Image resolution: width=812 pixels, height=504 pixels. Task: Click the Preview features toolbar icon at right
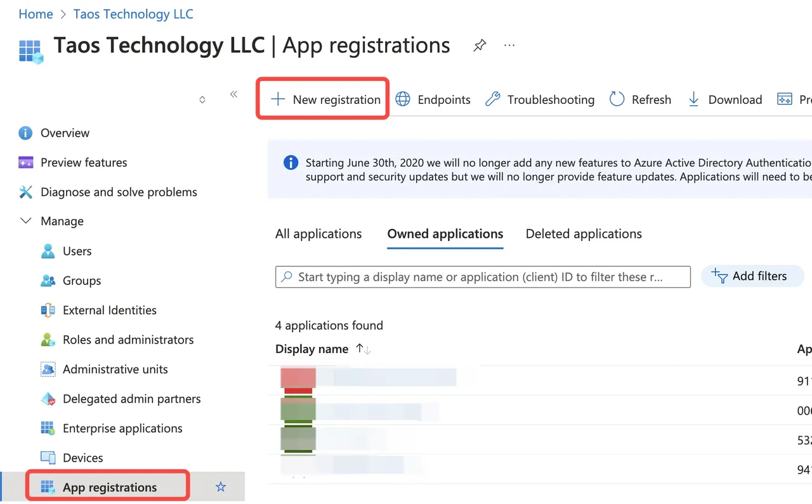[x=785, y=100]
